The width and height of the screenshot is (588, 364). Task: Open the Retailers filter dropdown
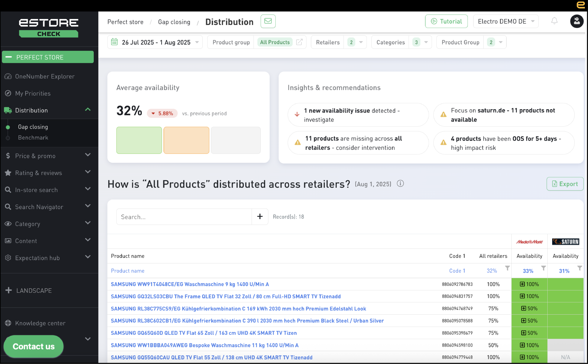(361, 42)
